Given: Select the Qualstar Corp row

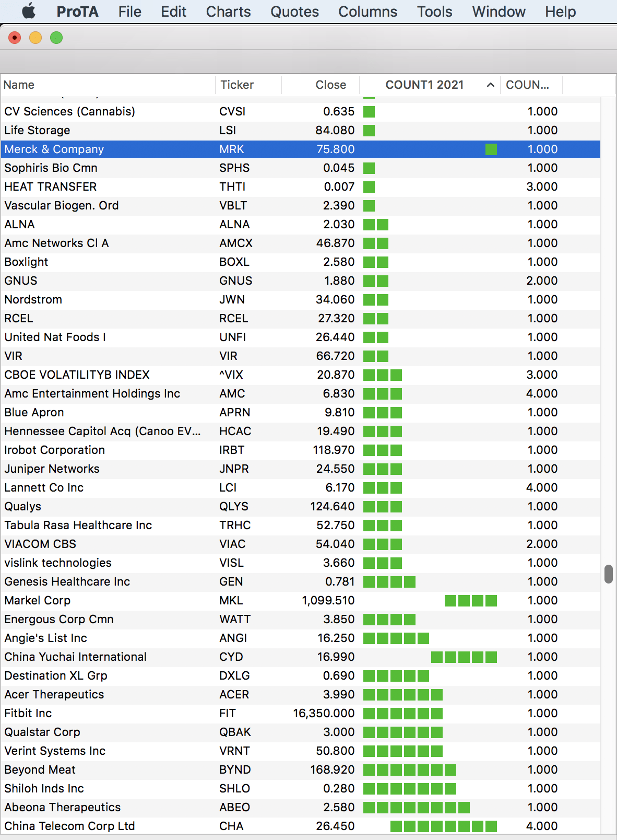Looking at the screenshot, I should [x=300, y=732].
